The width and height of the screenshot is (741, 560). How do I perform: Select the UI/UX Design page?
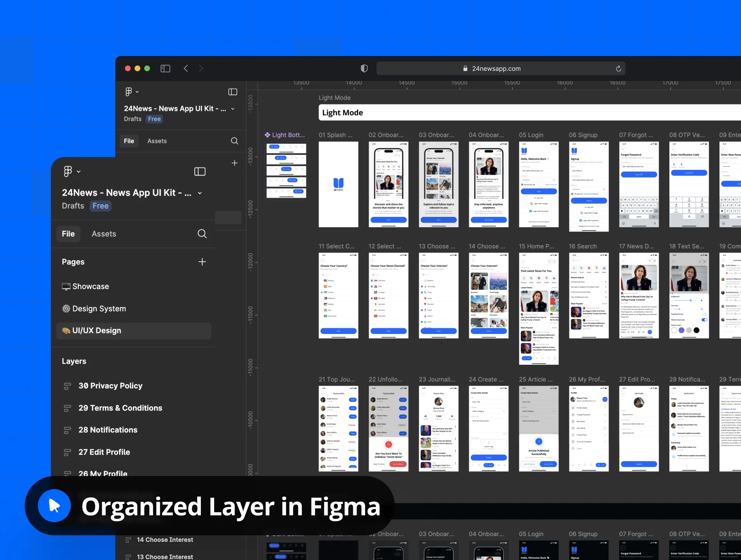click(133, 331)
